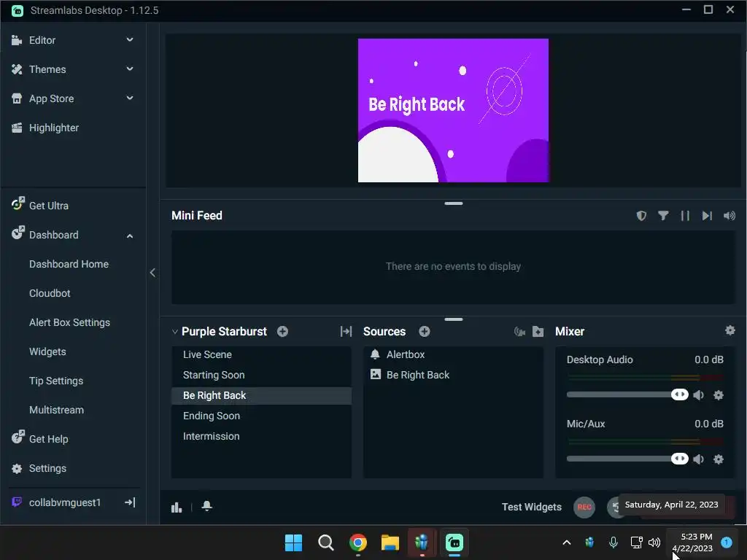Add a new source with the plus icon
747x560 pixels.
coord(425,332)
